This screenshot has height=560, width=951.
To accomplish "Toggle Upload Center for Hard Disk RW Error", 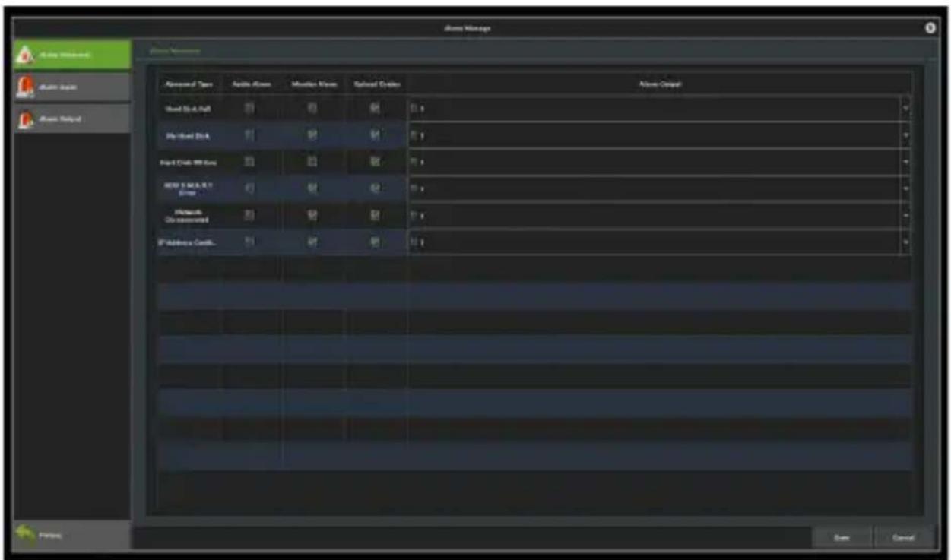I will [375, 162].
